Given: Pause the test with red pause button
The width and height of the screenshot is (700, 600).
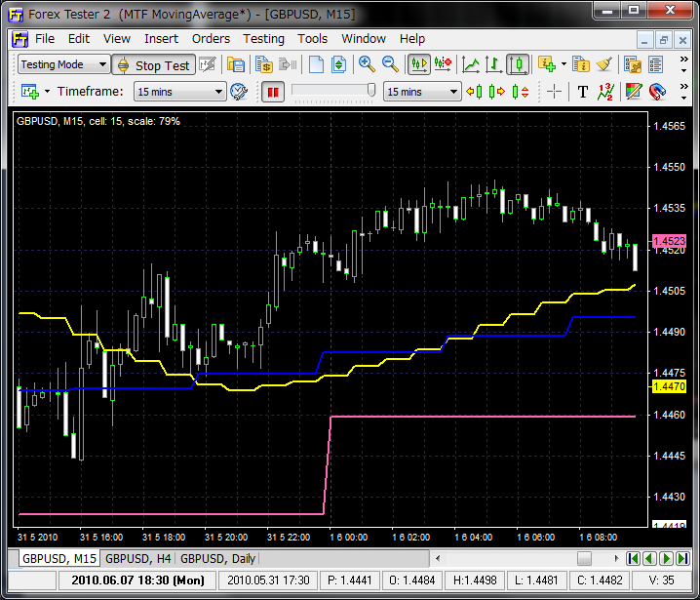Looking at the screenshot, I should click(x=273, y=92).
